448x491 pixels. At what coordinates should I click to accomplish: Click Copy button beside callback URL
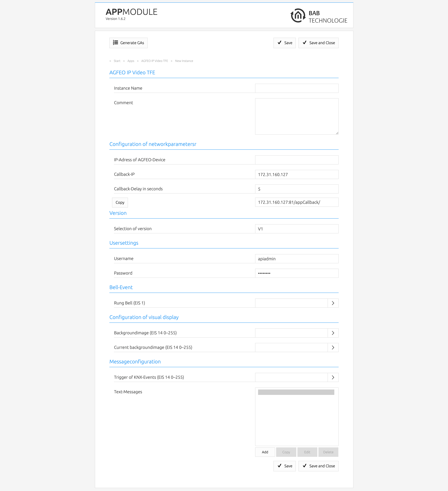click(120, 202)
